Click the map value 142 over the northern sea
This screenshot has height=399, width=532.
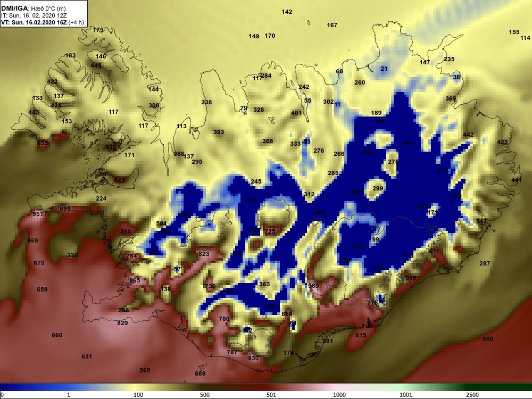click(x=287, y=12)
